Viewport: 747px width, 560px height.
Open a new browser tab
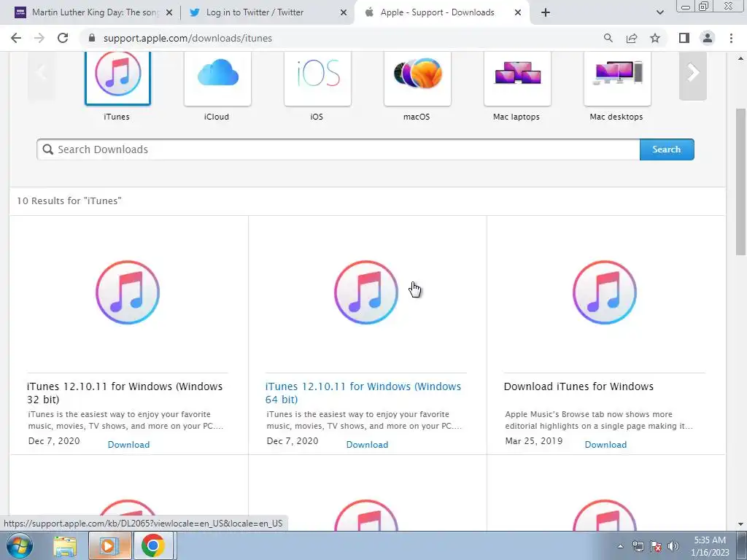(546, 12)
